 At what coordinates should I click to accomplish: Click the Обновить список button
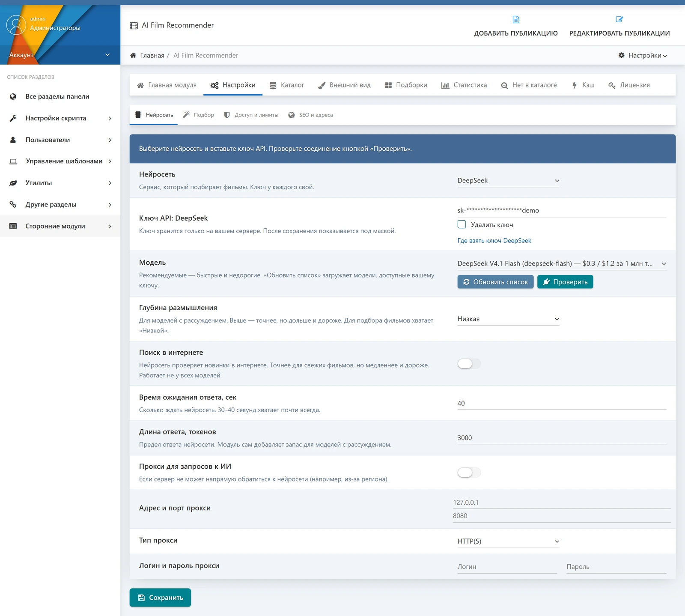(495, 282)
